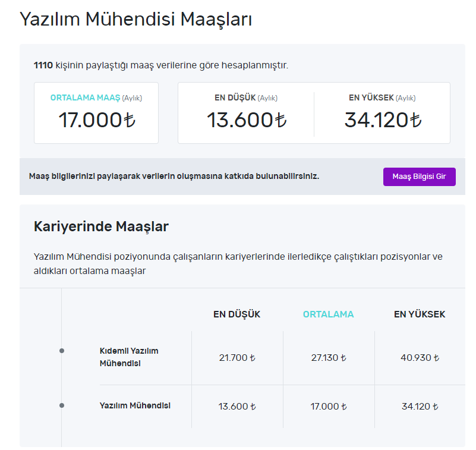Viewport: 476px width, 450px height.
Task: Click the Kariyerinde Maaşlar heading
Action: (x=101, y=226)
